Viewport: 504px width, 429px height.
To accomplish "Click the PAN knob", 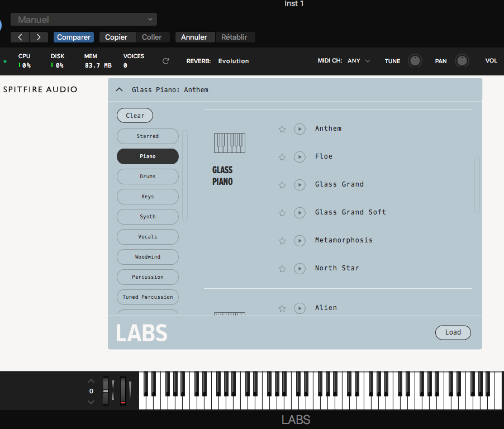I will tap(462, 60).
